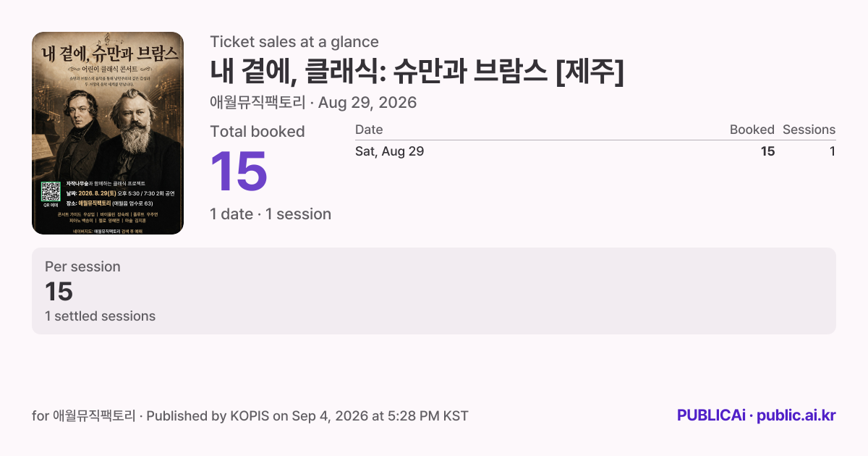Screen dimensions: 868x456
Task: Click the Date column header
Action: coord(369,130)
